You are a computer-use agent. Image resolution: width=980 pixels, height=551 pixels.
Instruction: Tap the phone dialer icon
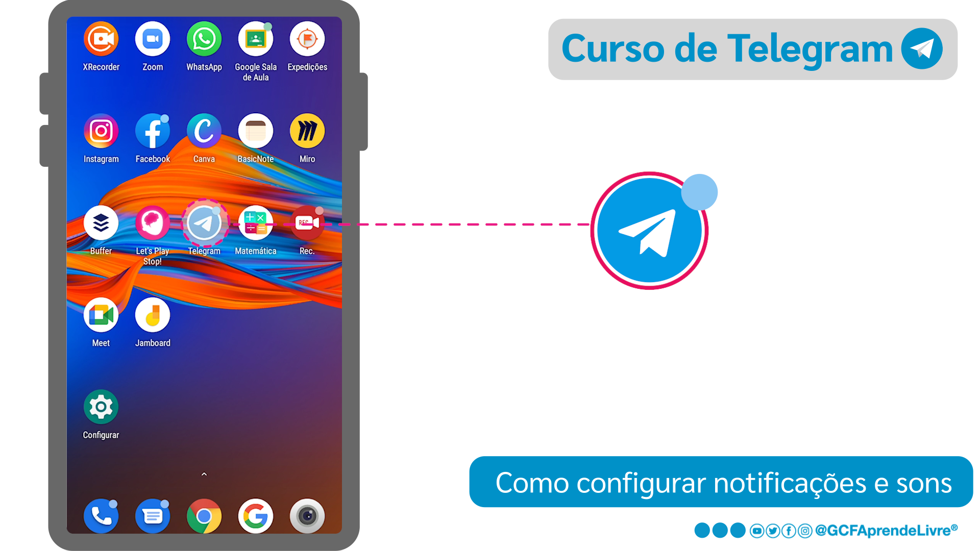[102, 515]
